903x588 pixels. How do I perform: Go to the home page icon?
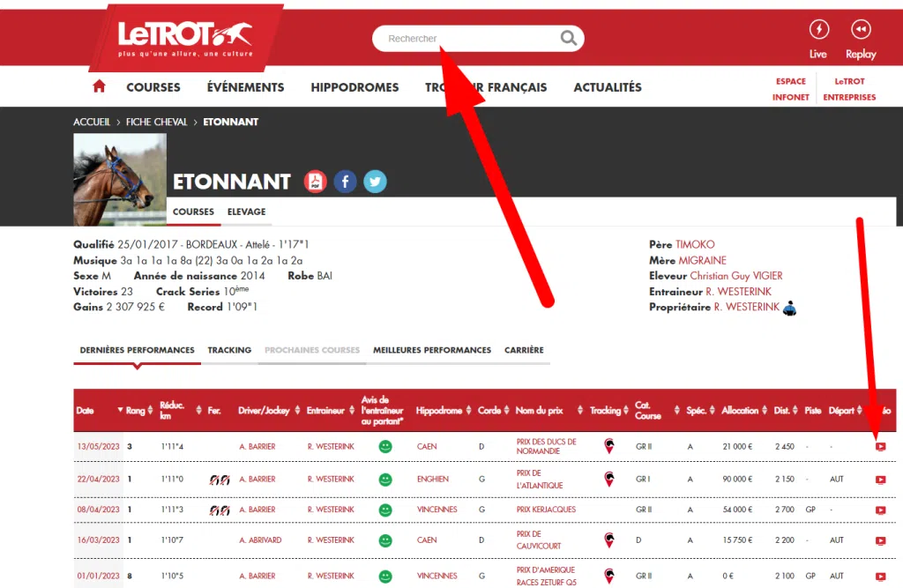[x=99, y=86]
